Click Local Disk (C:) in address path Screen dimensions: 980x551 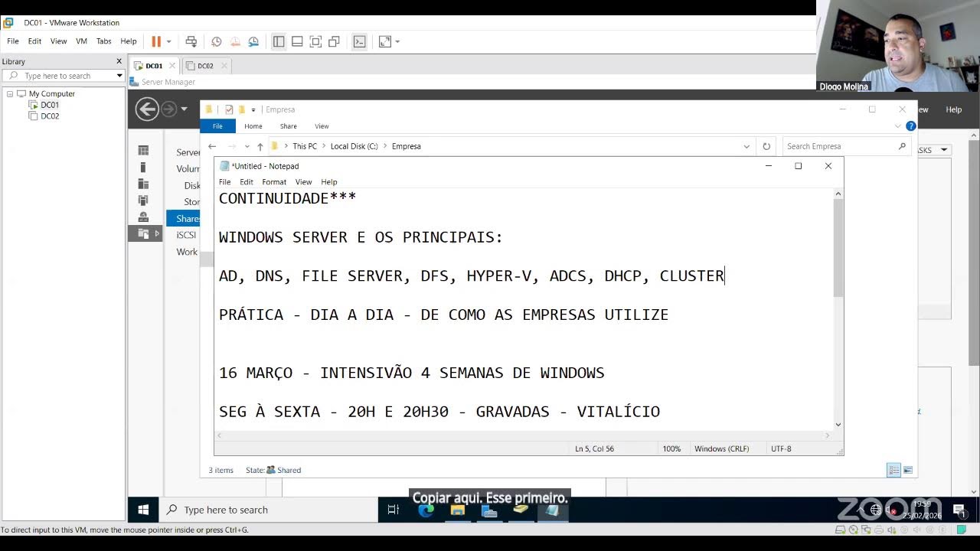pyautogui.click(x=354, y=146)
